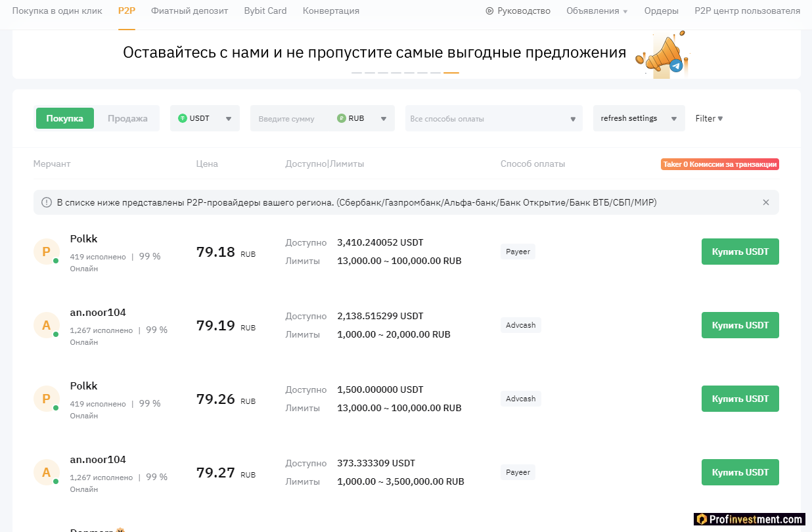The height and width of the screenshot is (532, 812).
Task: Buy USDT from an.noor104 at 79.19
Action: 740,325
